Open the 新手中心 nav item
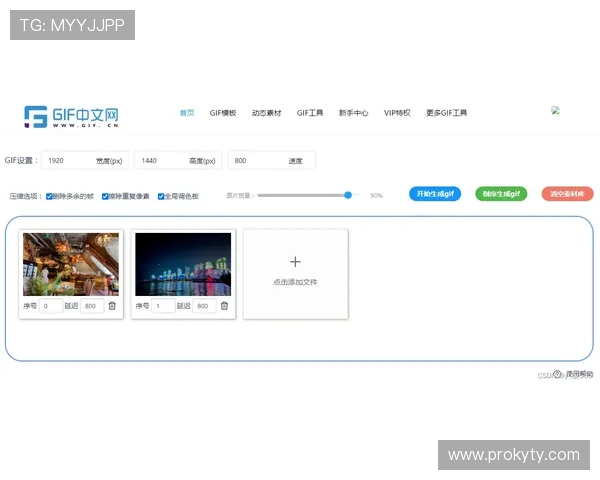This screenshot has width=600, height=480. (x=354, y=113)
